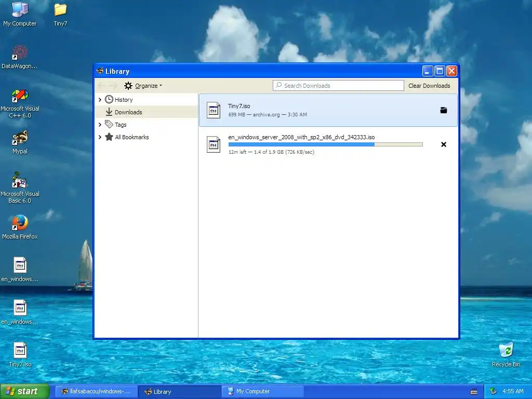Click the keyboard icon in the taskbar
Image resolution: width=532 pixels, height=399 pixels.
tap(474, 392)
